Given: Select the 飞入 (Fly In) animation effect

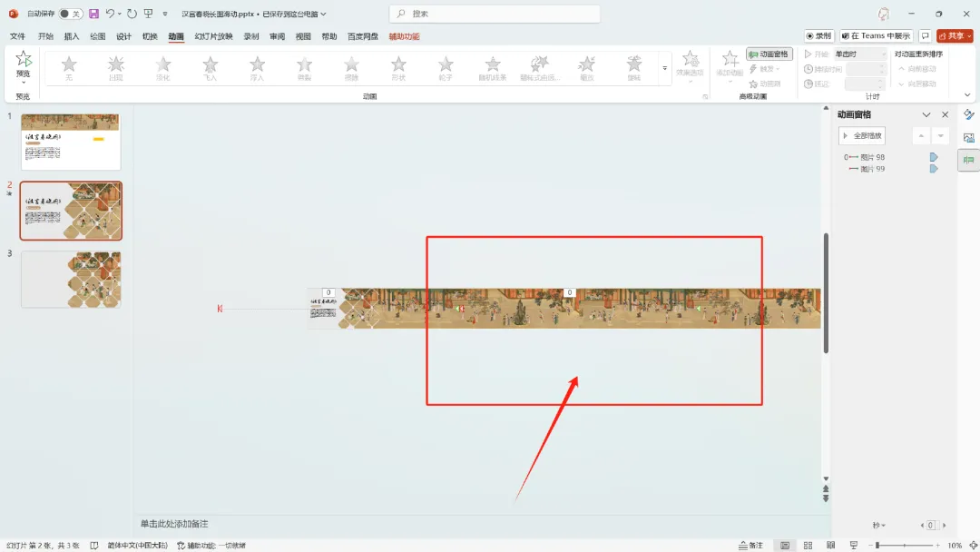Looking at the screenshot, I should (210, 67).
